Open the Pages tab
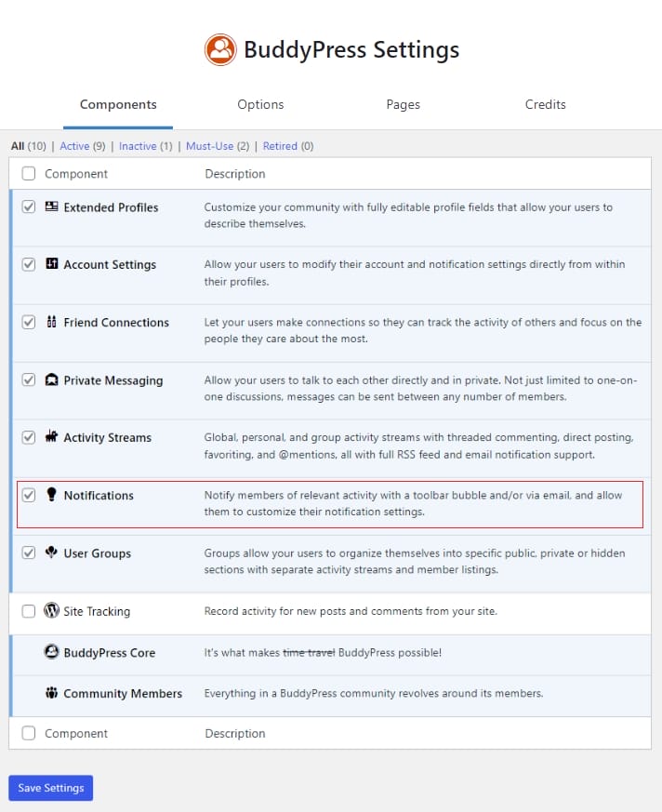 [x=403, y=105]
